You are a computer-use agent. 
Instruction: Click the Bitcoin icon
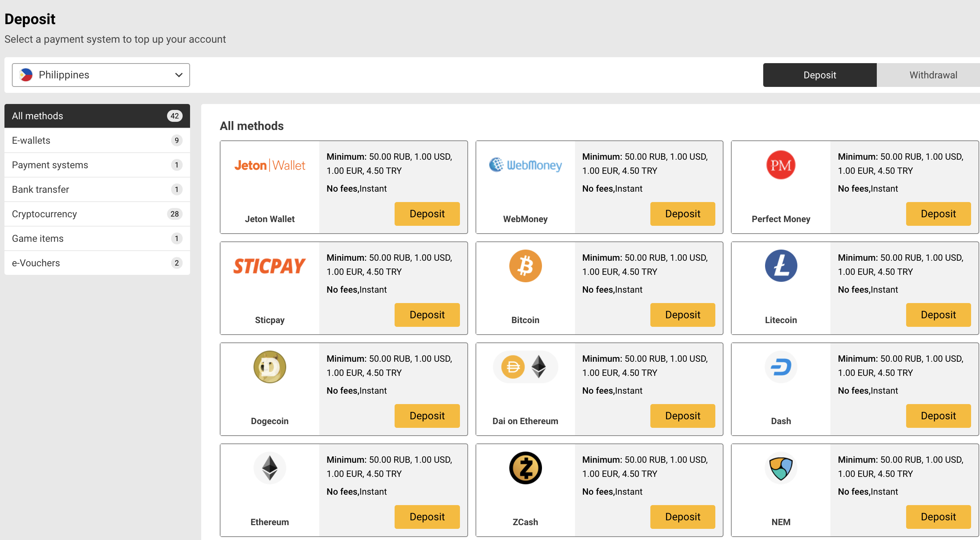click(x=525, y=266)
